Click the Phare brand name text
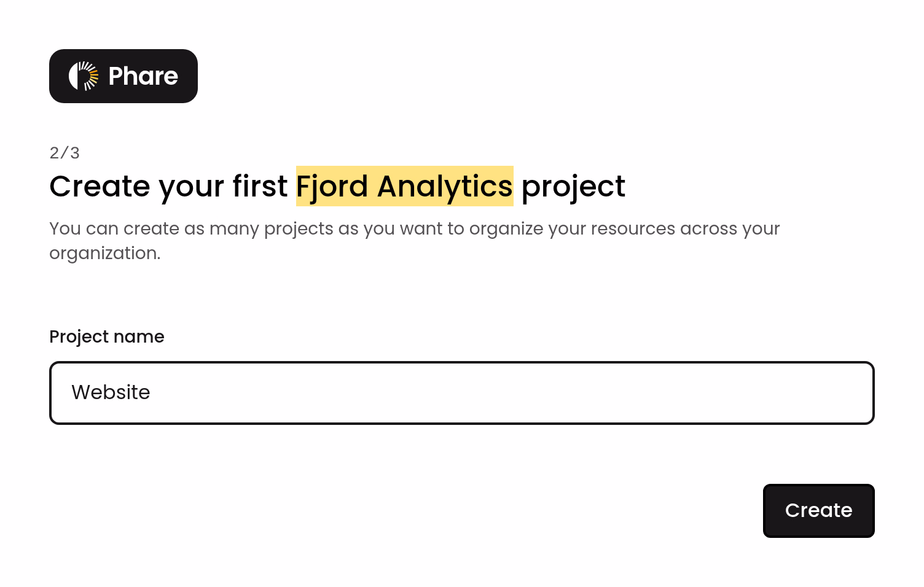The height and width of the screenshot is (587, 924). (x=143, y=76)
